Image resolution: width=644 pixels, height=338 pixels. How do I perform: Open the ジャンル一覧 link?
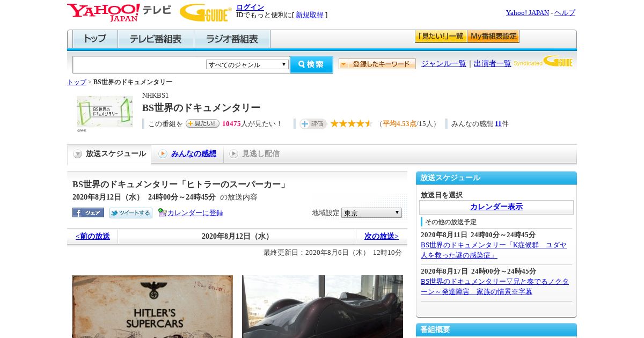pos(444,64)
